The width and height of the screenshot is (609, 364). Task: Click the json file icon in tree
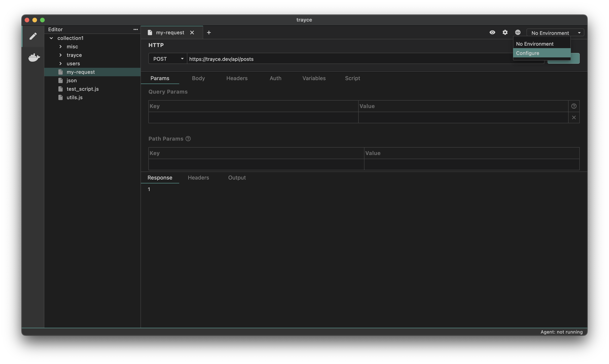(x=61, y=81)
